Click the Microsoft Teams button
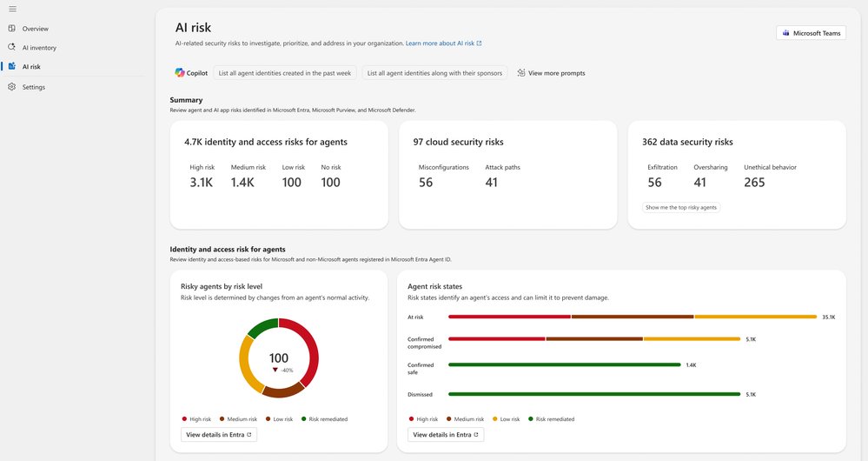This screenshot has width=868, height=461. (811, 33)
